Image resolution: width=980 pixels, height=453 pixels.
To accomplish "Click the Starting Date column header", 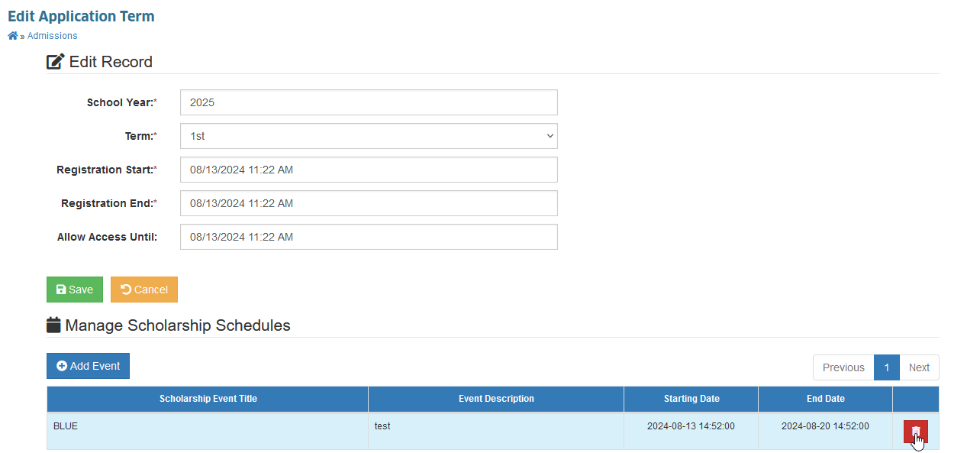I will [691, 399].
